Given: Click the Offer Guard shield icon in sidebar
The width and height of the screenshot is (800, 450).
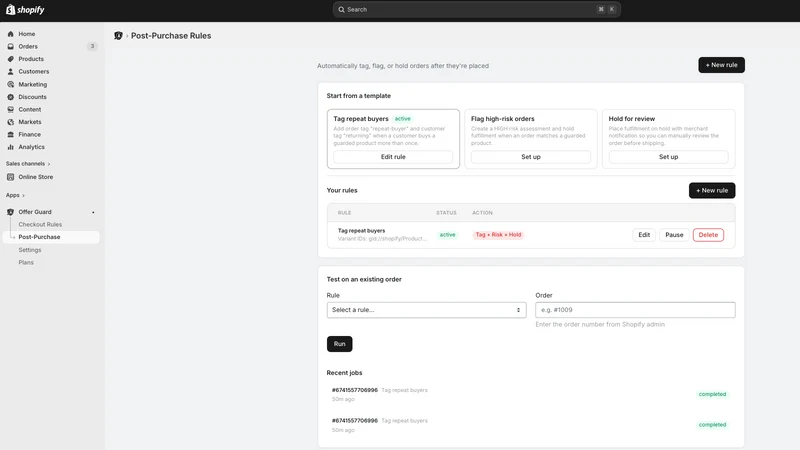Looking at the screenshot, I should pyautogui.click(x=10, y=212).
